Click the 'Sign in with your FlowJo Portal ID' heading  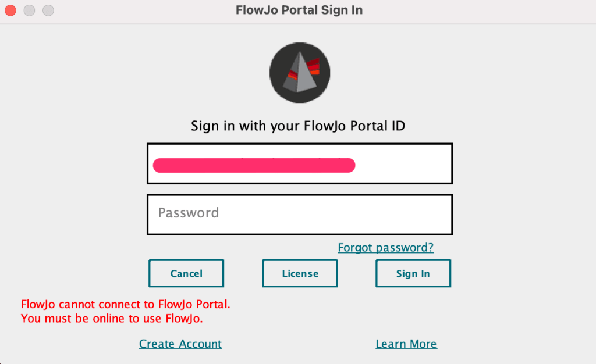pos(297,126)
